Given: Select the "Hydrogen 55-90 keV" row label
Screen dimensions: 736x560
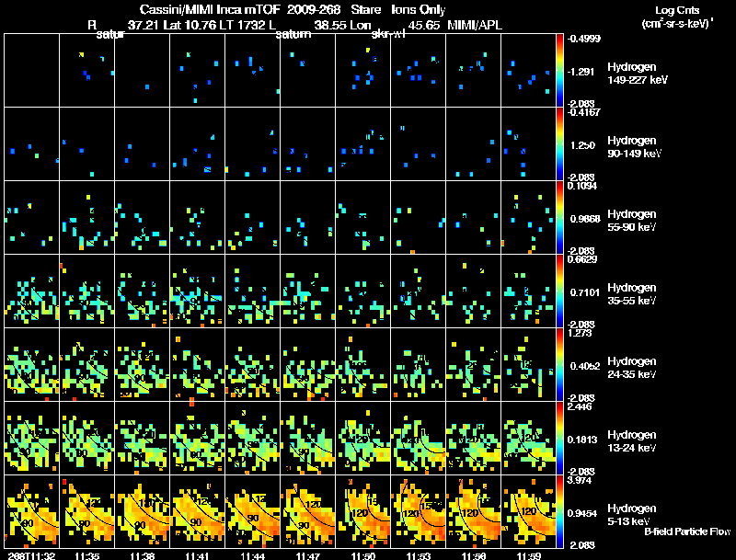Looking at the screenshot, I should [x=632, y=221].
